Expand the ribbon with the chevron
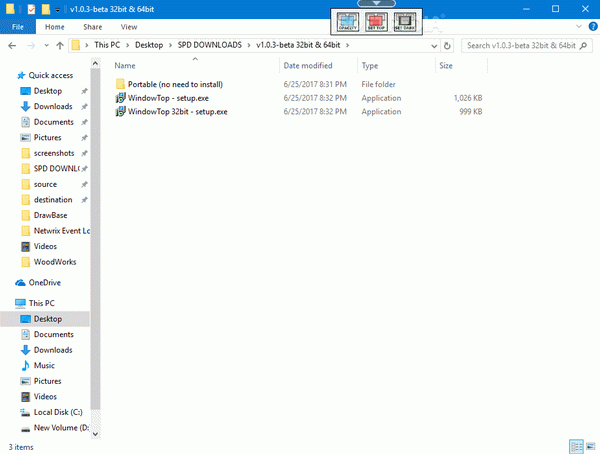The width and height of the screenshot is (600, 454). 579,26
